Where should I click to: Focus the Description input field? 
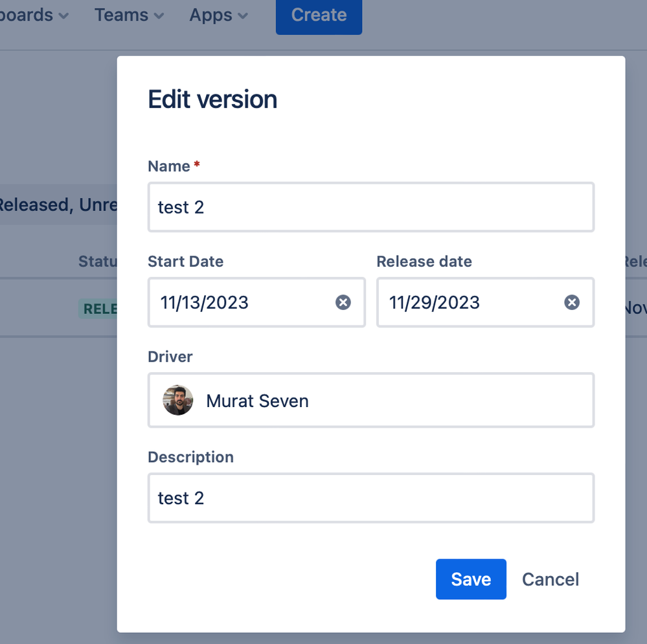click(371, 498)
